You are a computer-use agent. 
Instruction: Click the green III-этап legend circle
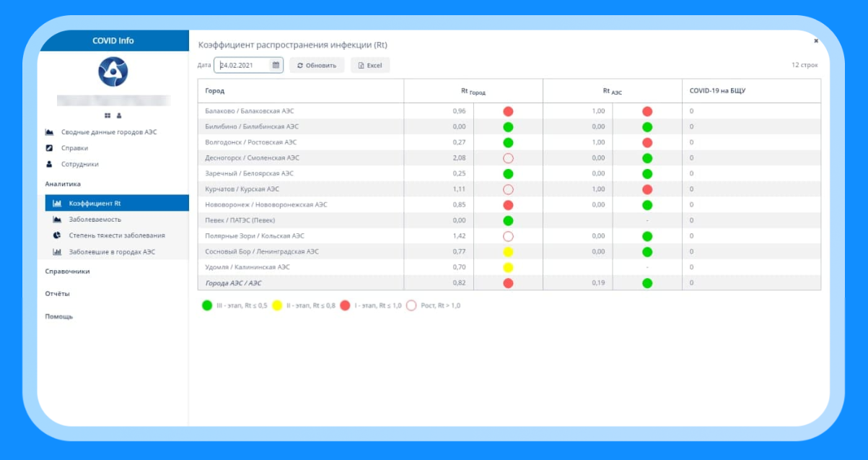pyautogui.click(x=208, y=305)
